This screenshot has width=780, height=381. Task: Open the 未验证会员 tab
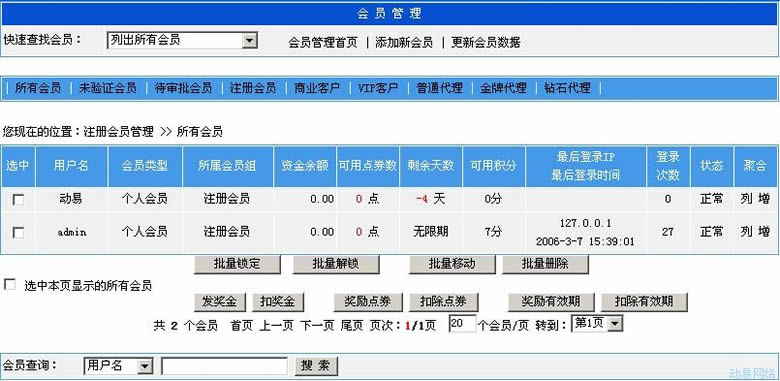click(x=107, y=89)
